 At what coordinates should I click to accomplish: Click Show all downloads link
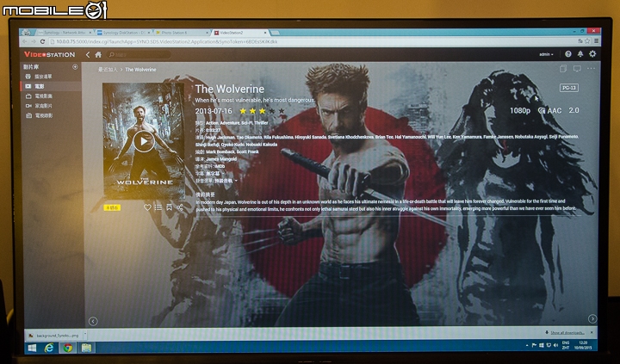(x=567, y=333)
